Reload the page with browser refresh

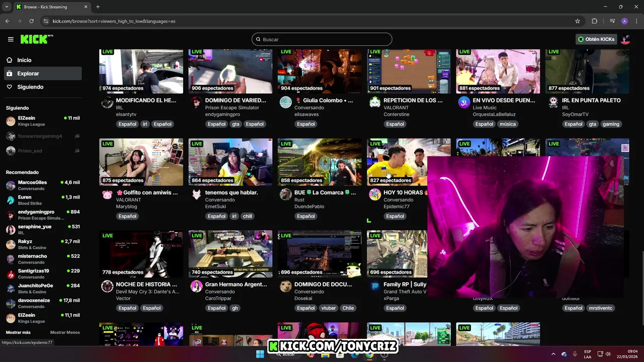(31, 21)
